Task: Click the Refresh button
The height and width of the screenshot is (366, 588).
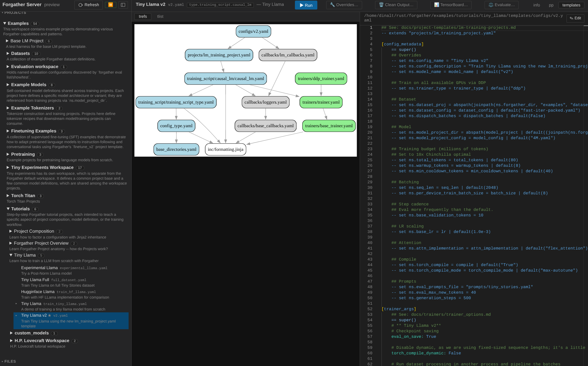Action: pos(88,5)
